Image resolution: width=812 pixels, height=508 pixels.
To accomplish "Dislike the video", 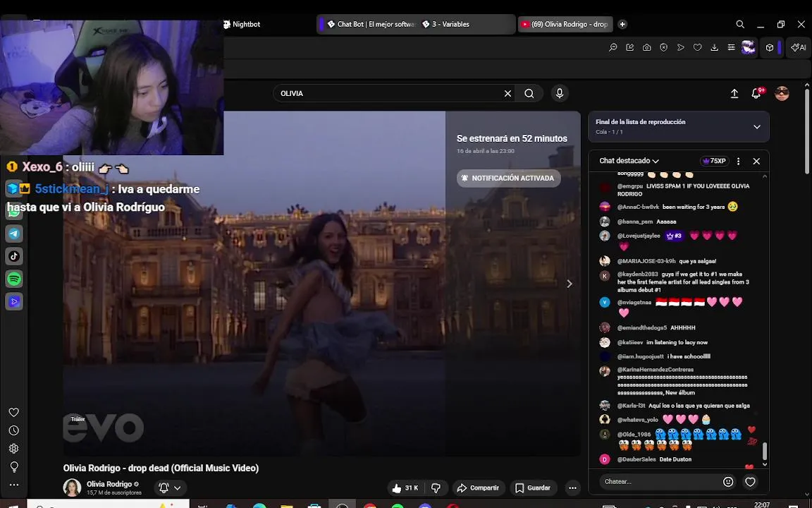I will coord(436,488).
